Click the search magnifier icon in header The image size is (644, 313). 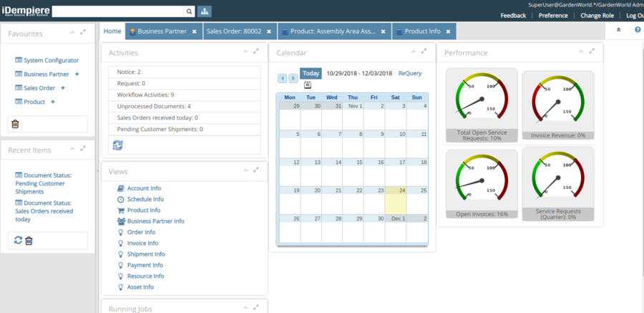[x=189, y=11]
